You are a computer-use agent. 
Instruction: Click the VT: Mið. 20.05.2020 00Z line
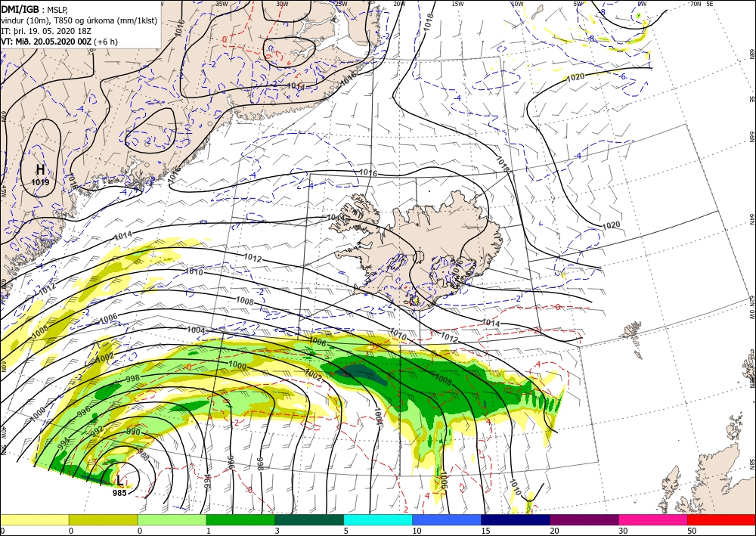coord(59,42)
